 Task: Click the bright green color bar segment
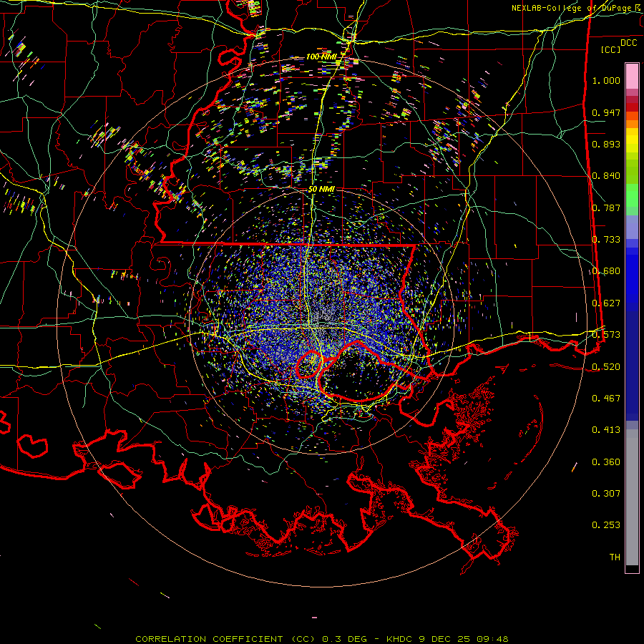(632, 195)
